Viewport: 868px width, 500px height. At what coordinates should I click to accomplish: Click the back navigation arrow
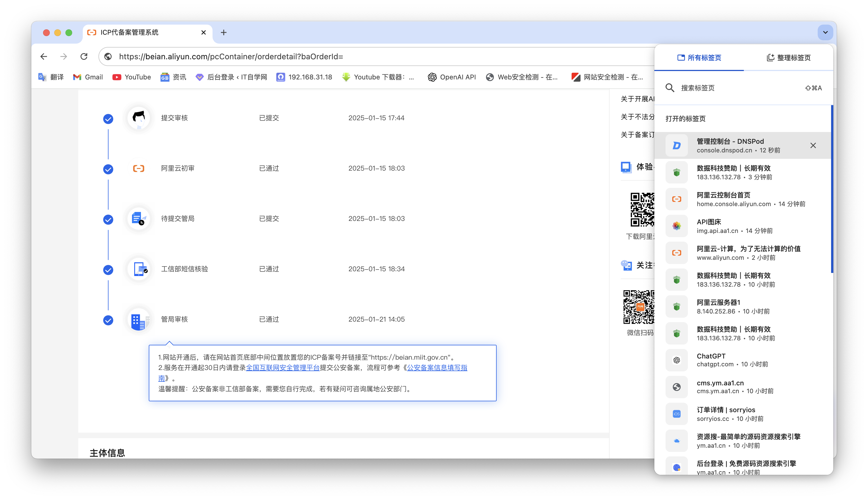(44, 56)
